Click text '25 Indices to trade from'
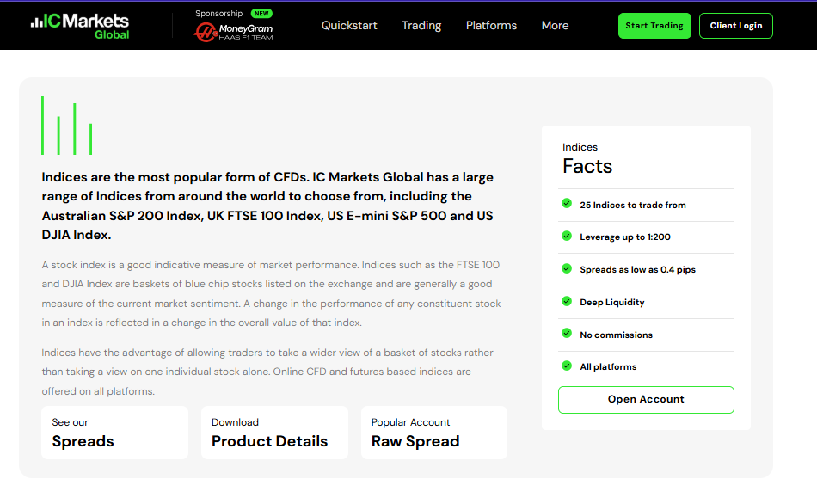Viewport: 817px width, 504px height. [x=633, y=205]
